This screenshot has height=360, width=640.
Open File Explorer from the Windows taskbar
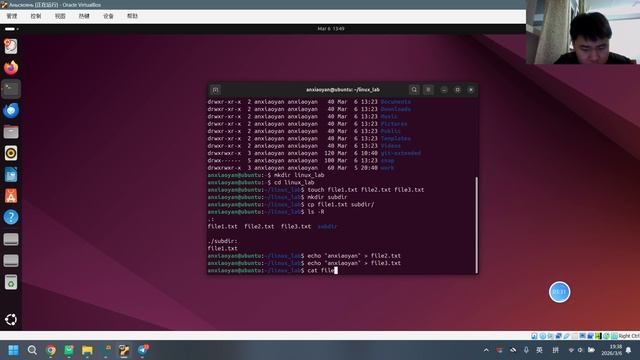click(87, 350)
